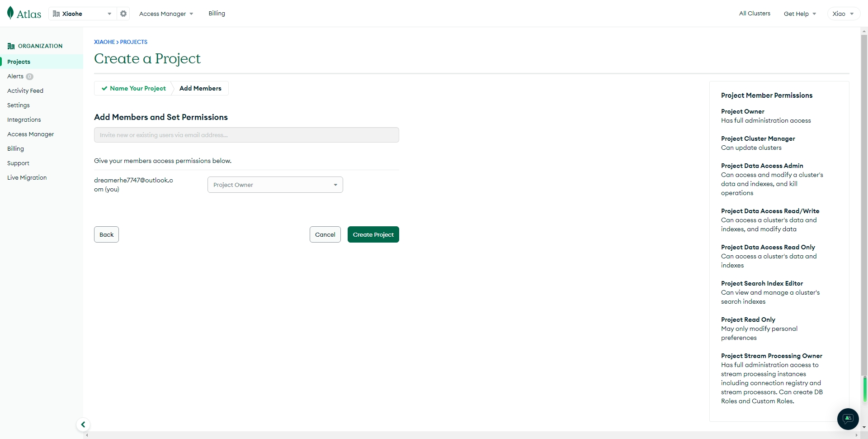
Task: Open the Xiaohe organization selector dropdown
Action: (x=82, y=14)
